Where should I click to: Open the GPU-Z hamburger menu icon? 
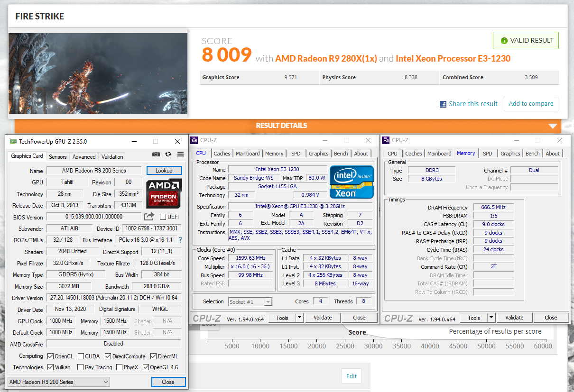[x=180, y=155]
